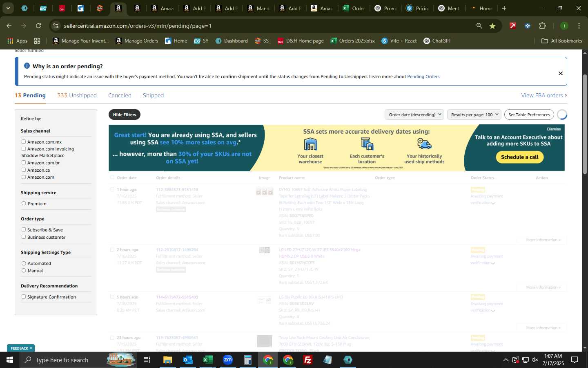This screenshot has height=368, width=588.
Task: Open the Orders 2025.xlsx bookmark
Action: [x=353, y=41]
